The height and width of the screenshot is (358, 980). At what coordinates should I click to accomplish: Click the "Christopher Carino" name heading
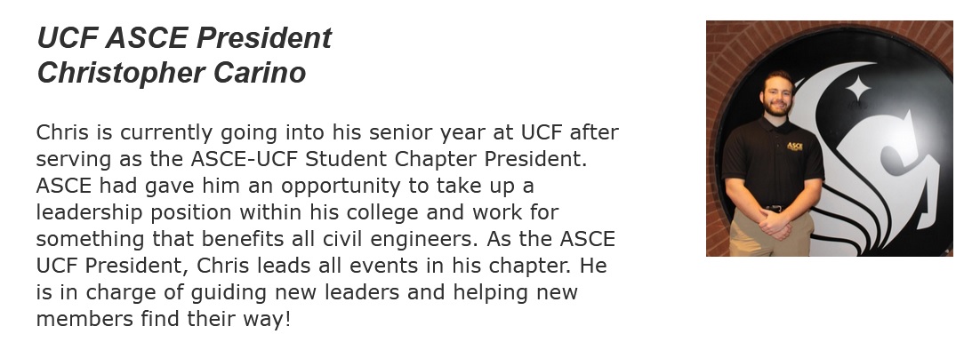(x=172, y=74)
